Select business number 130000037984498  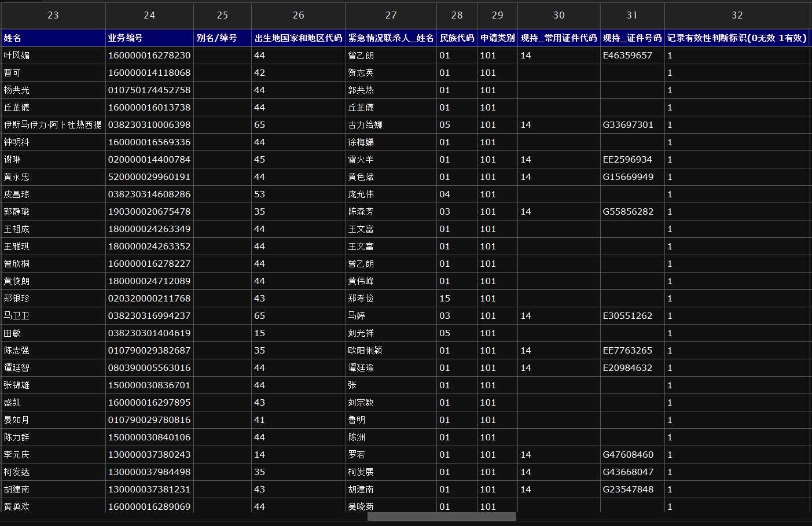pos(149,472)
